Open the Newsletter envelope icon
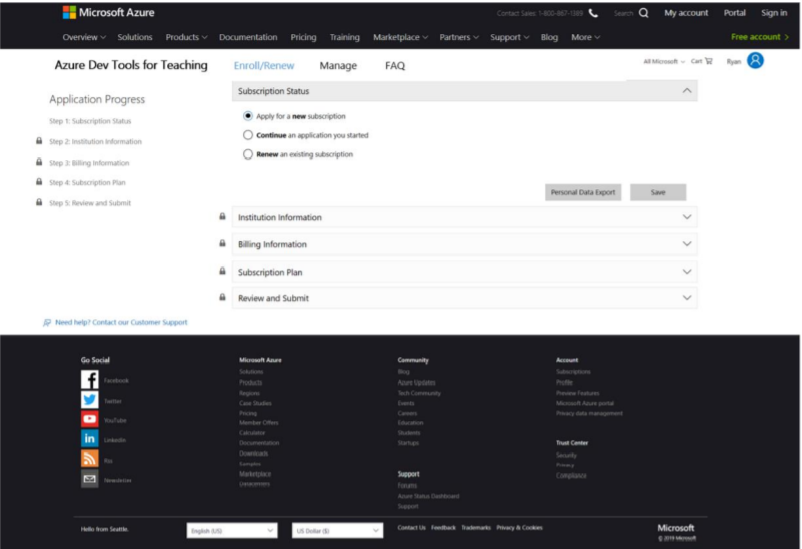 (90, 479)
